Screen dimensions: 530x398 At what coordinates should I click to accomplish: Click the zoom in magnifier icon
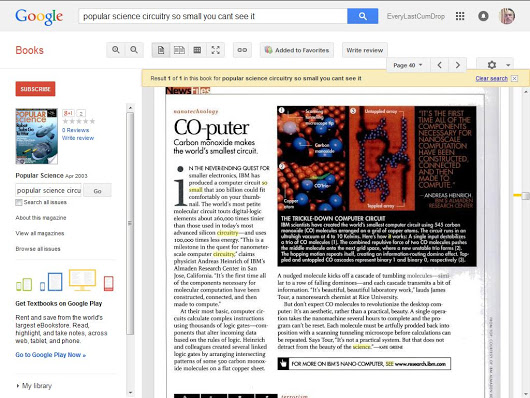[x=116, y=50]
